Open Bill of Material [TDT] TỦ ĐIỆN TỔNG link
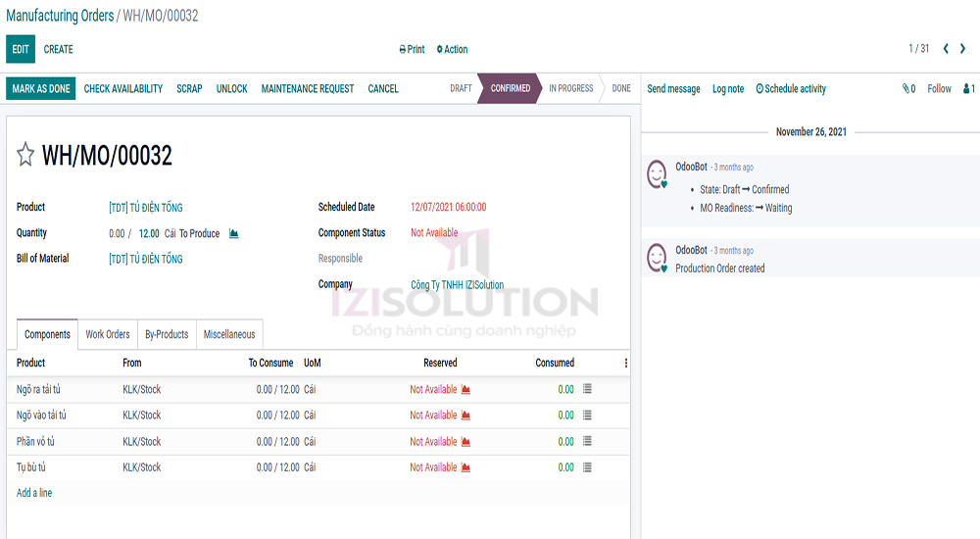The height and width of the screenshot is (539, 980). click(x=146, y=259)
